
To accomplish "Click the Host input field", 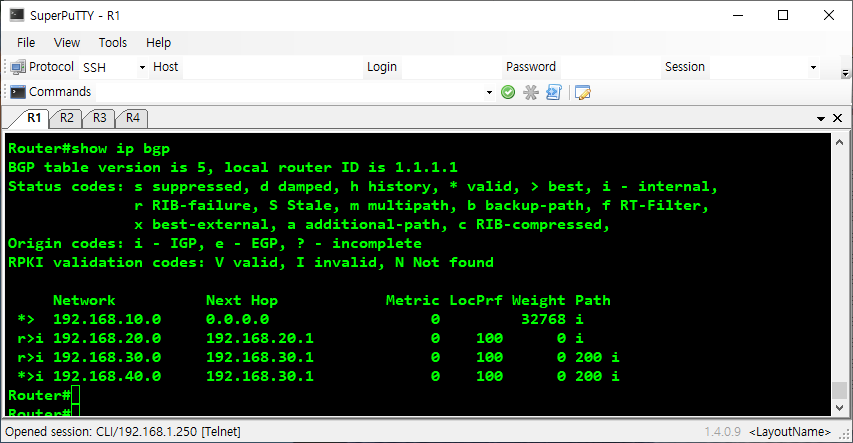I will (272, 67).
